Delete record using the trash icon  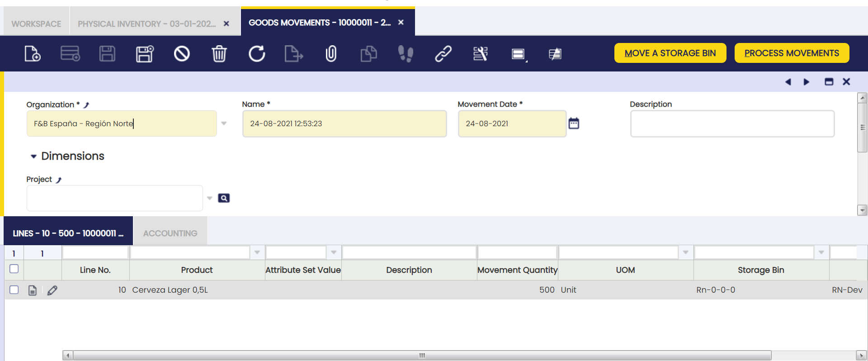219,54
